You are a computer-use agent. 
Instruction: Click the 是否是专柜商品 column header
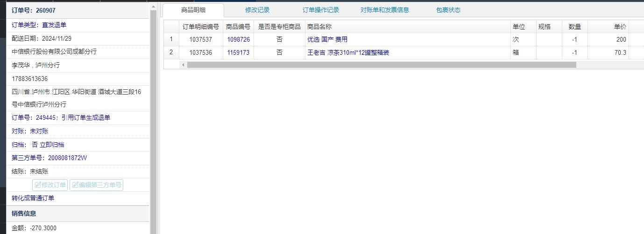[x=280, y=27]
